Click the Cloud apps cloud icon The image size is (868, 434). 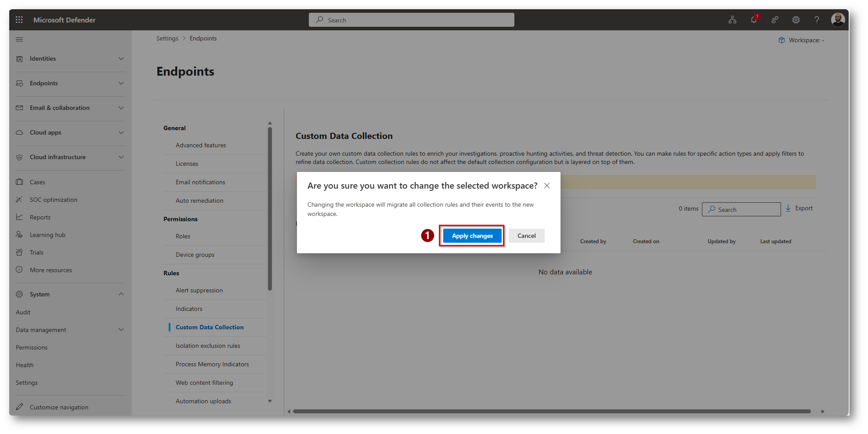(19, 133)
